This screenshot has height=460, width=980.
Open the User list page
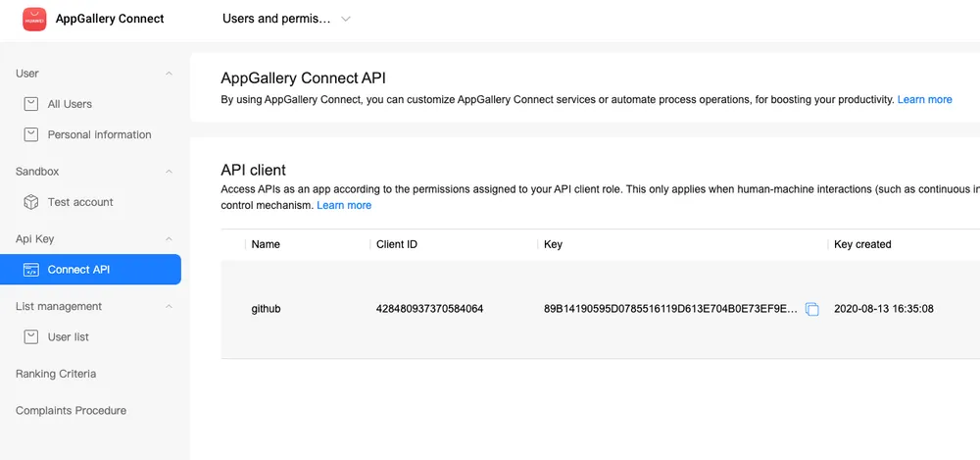[69, 337]
